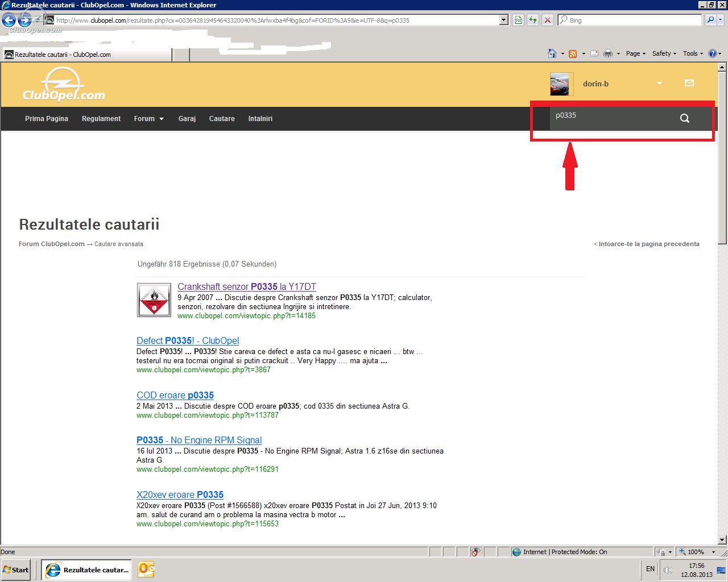Click the dorin-b username
Screen dimensions: 728x582
[595, 84]
